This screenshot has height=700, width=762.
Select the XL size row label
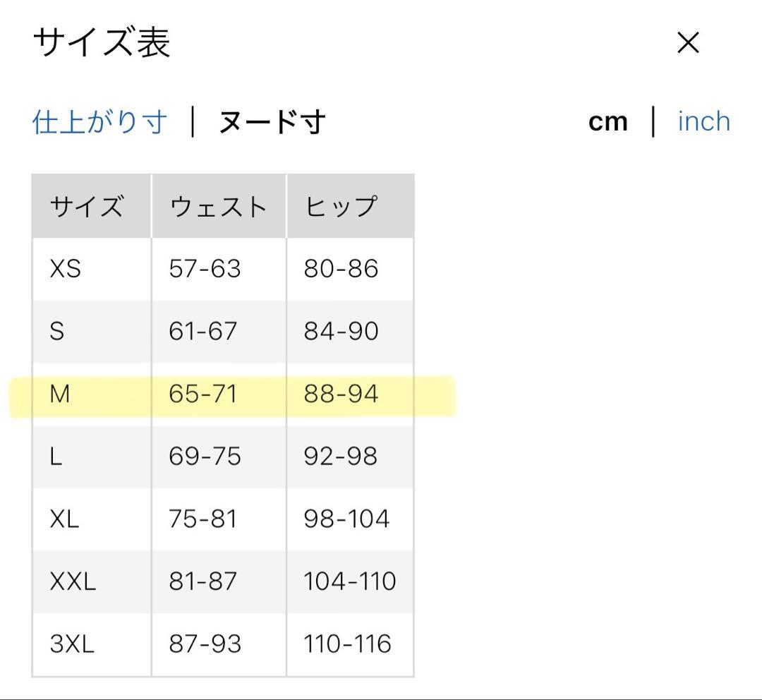pos(64,519)
